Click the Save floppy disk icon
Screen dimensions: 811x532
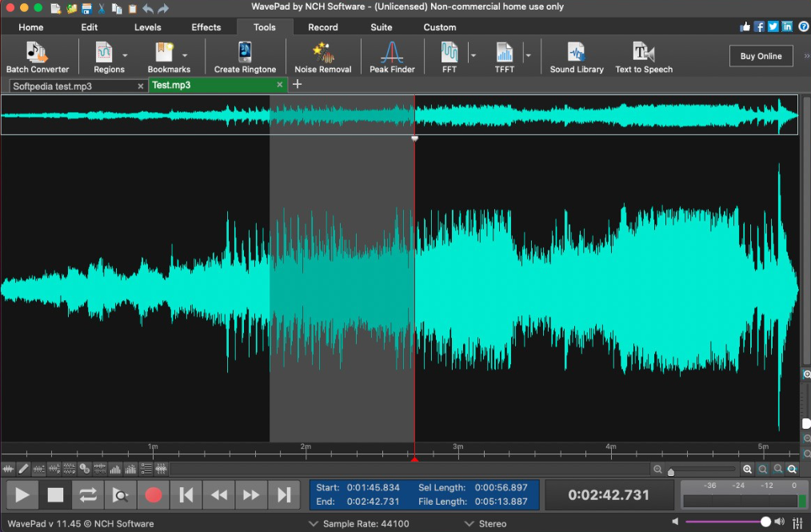86,8
